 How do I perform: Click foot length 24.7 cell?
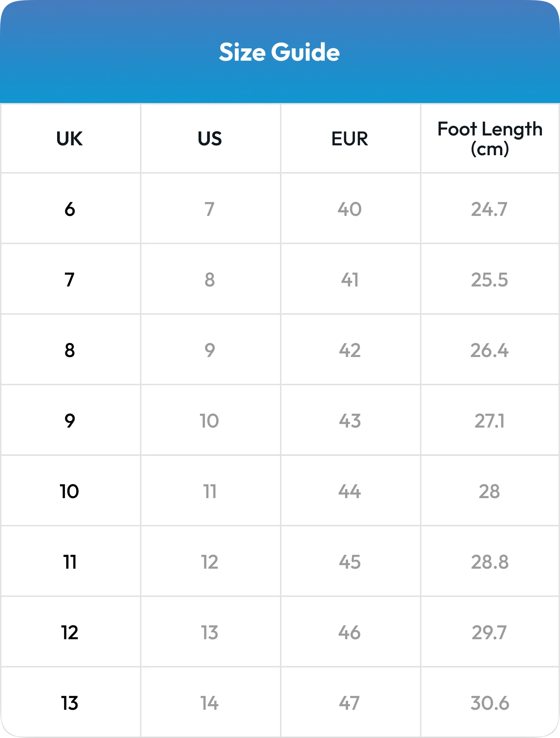[x=489, y=209]
